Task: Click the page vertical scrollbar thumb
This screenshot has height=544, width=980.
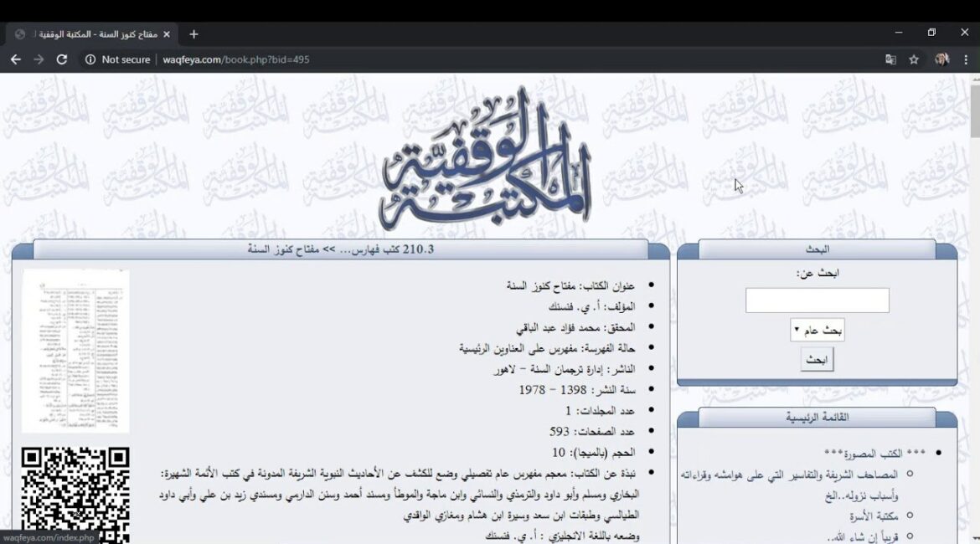Action: [x=974, y=110]
